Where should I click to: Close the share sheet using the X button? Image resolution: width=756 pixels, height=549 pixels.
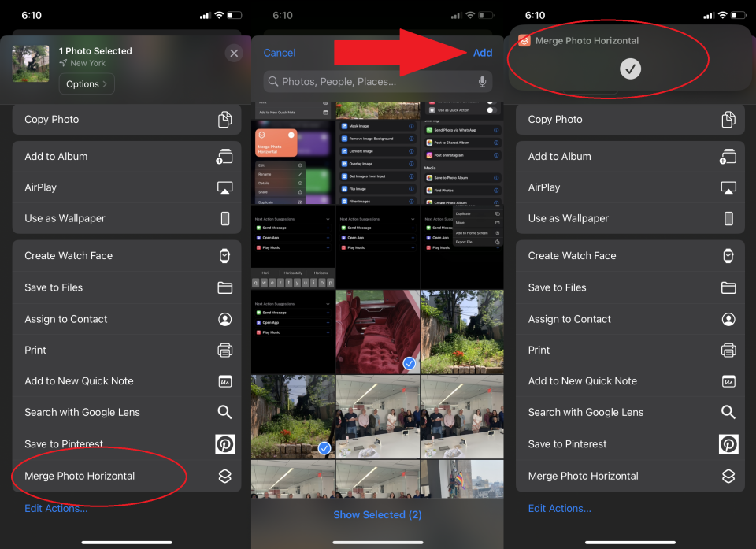click(234, 53)
